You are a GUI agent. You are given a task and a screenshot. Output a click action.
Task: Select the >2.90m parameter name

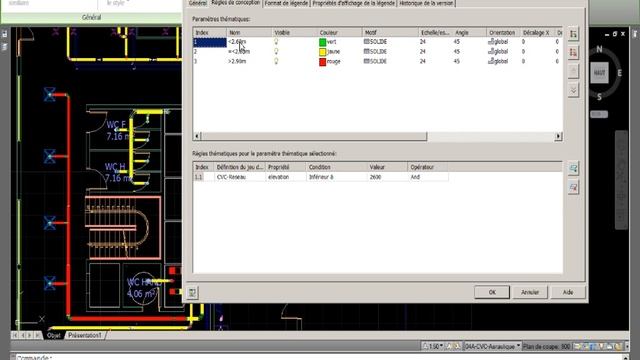tap(237, 61)
